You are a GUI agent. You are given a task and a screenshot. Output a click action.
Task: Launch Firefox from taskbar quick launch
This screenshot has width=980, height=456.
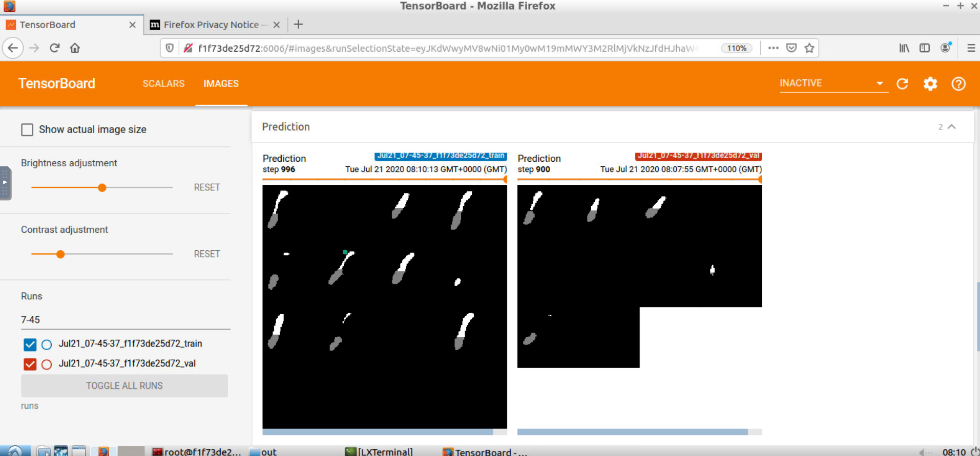[103, 451]
